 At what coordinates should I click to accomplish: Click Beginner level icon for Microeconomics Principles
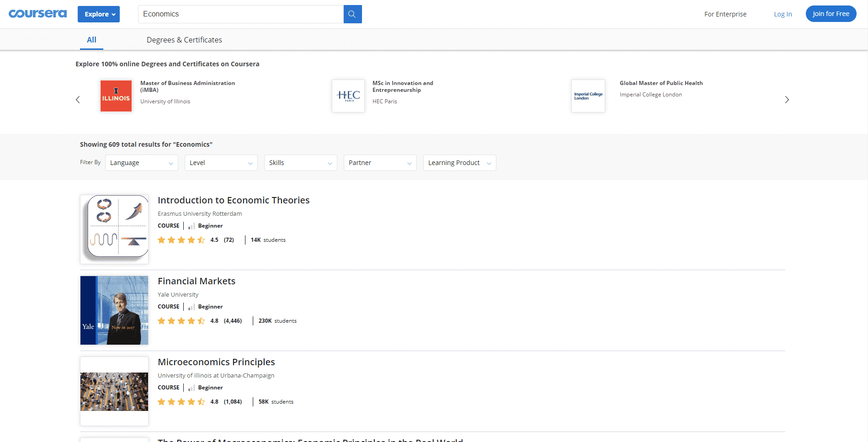pyautogui.click(x=192, y=388)
